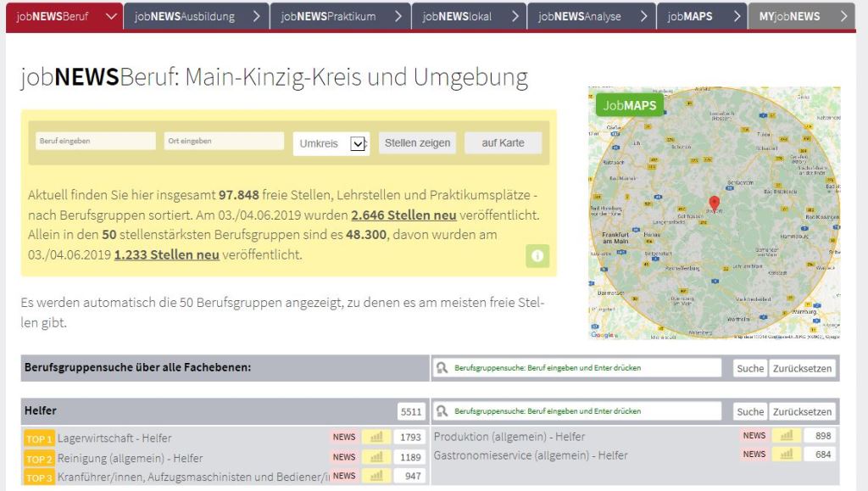Click NEWS badge for Gastronomieservice (allgemein) - Helfer
The width and height of the screenshot is (868, 491).
coord(754,455)
